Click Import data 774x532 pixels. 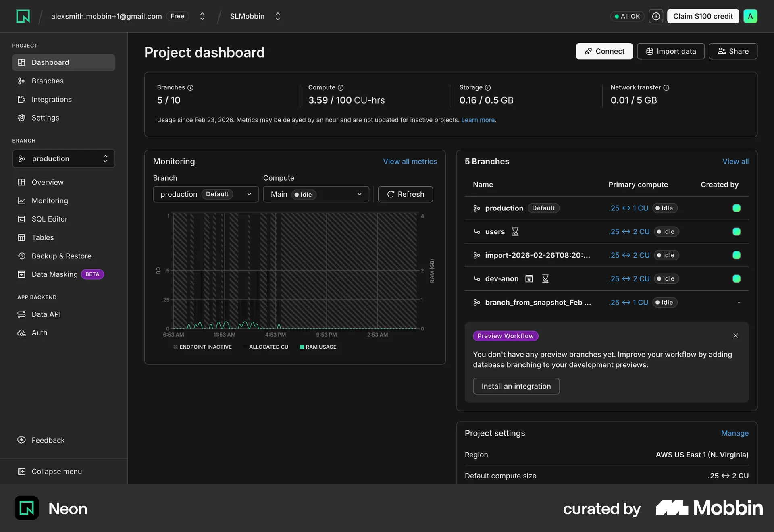point(671,51)
